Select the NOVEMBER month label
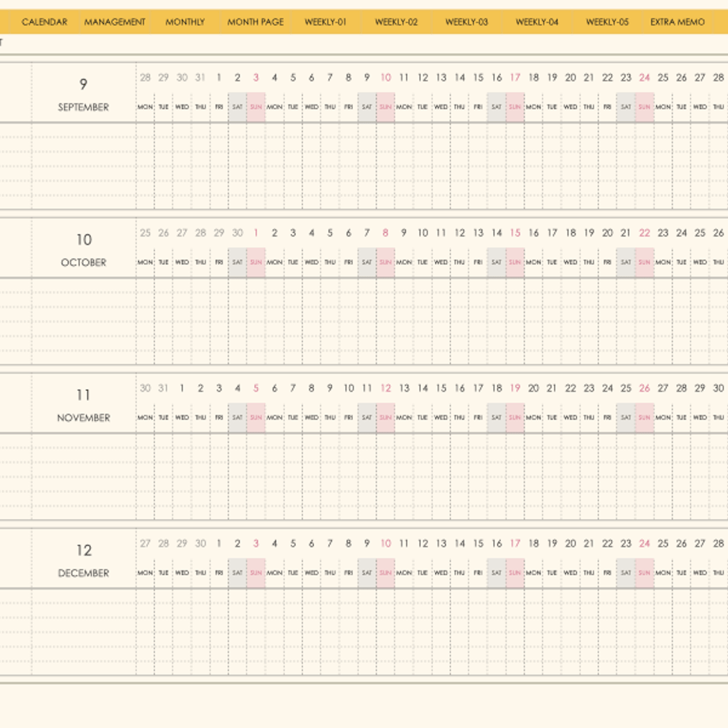728x728 pixels. [x=84, y=418]
